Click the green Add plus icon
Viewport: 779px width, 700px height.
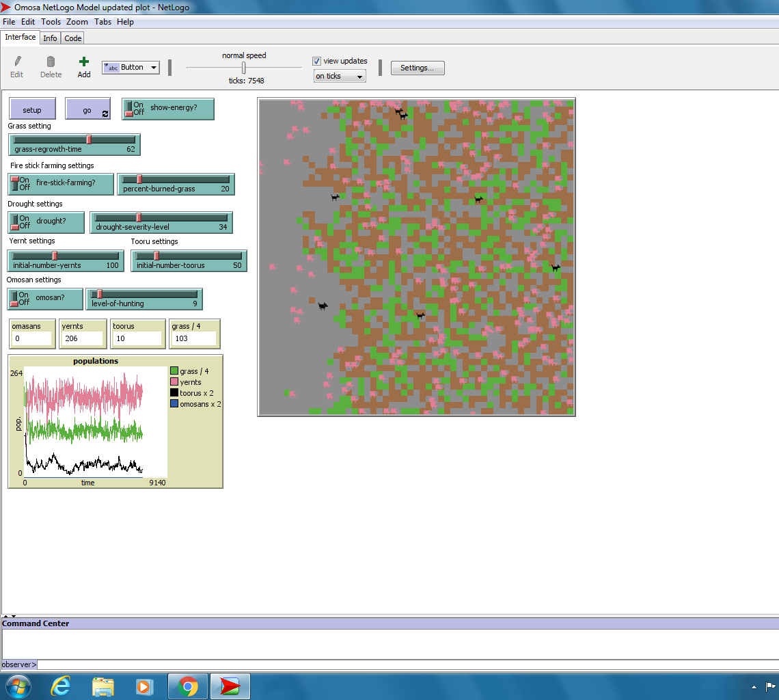[84, 61]
